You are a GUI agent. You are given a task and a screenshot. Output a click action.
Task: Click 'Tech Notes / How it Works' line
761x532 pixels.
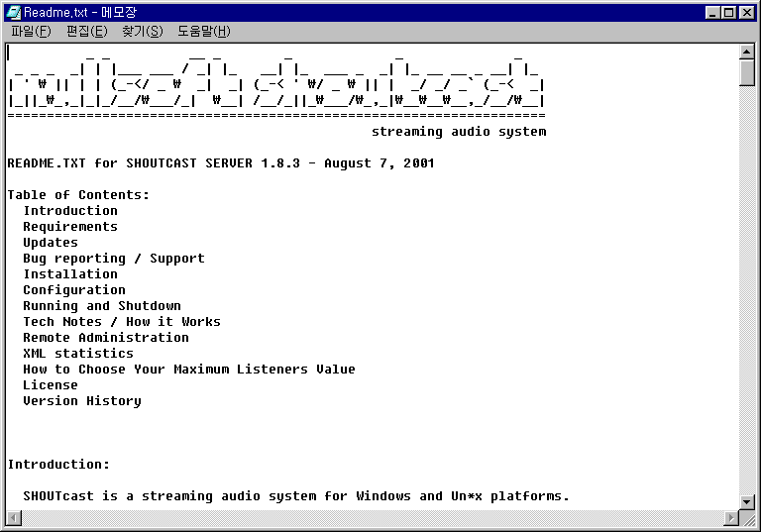(122, 322)
